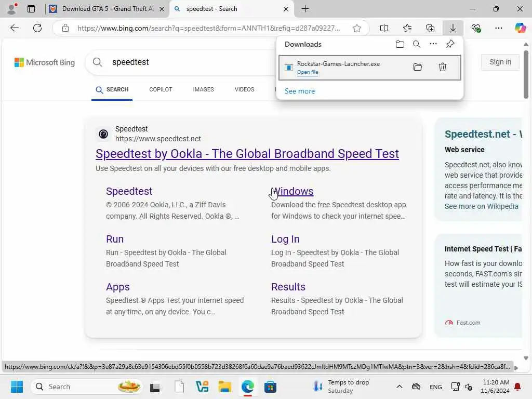Open Copilot sidebar icon
Viewport: 532px width, 399px height.
pyautogui.click(x=520, y=28)
